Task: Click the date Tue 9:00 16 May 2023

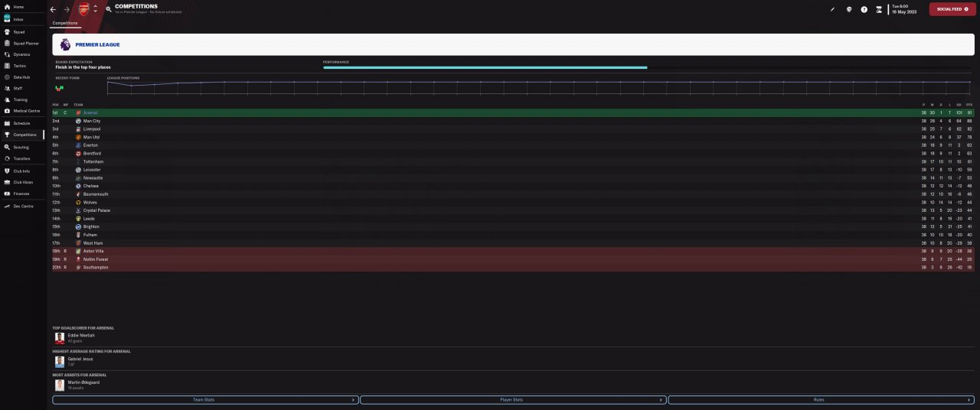Action: (903, 9)
